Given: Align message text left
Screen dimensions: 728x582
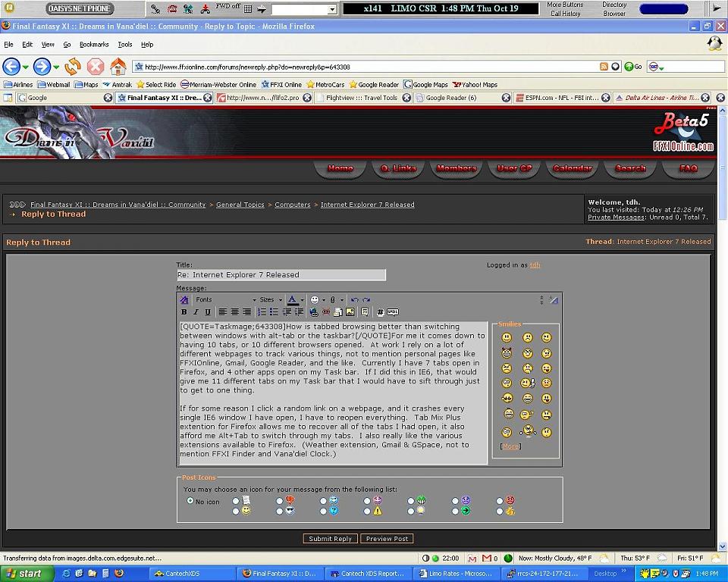Looking at the screenshot, I should [x=223, y=312].
